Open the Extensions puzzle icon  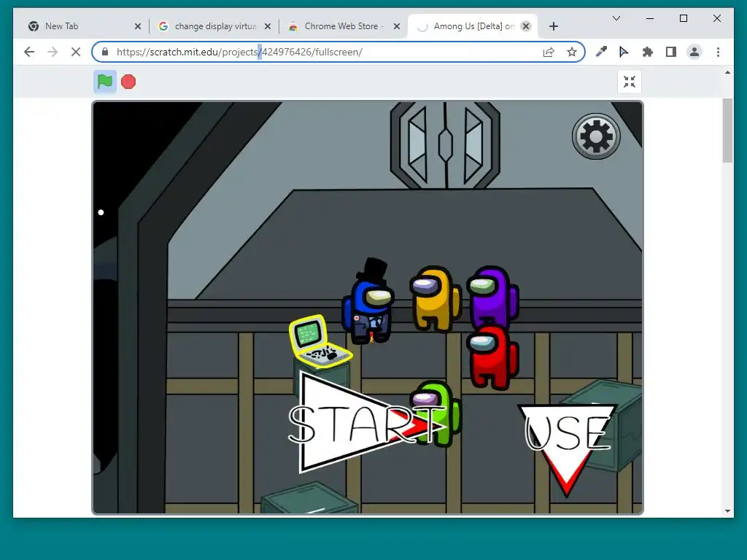[648, 52]
